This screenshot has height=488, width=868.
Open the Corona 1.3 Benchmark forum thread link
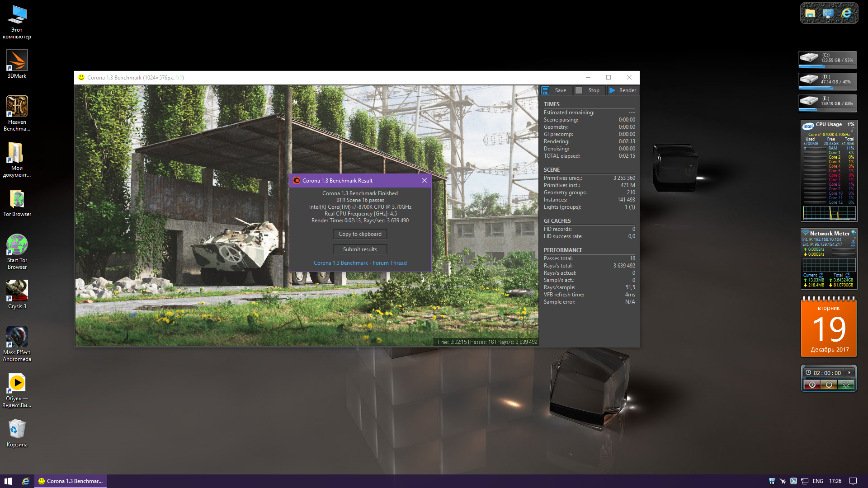360,263
